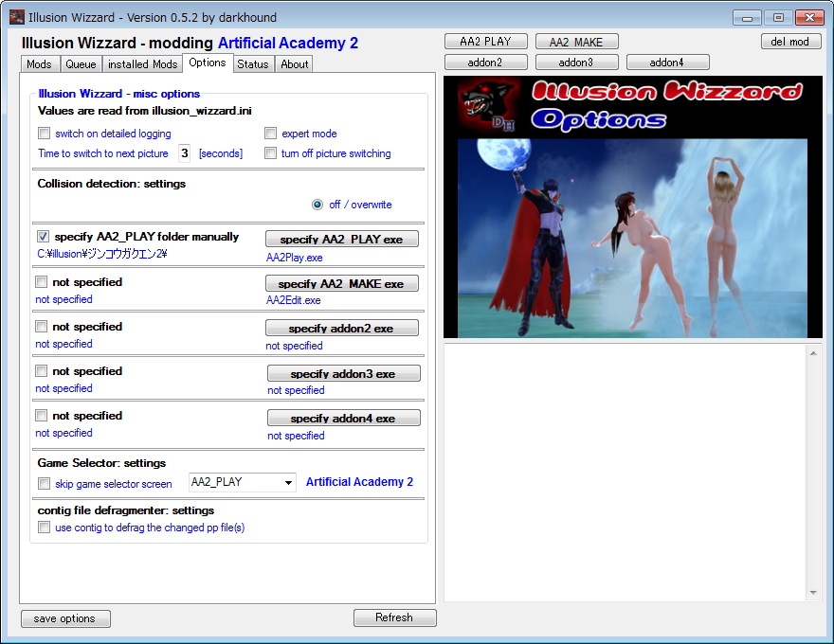Click the AA2 MAKE button
Image resolution: width=834 pixels, height=644 pixels.
click(576, 42)
